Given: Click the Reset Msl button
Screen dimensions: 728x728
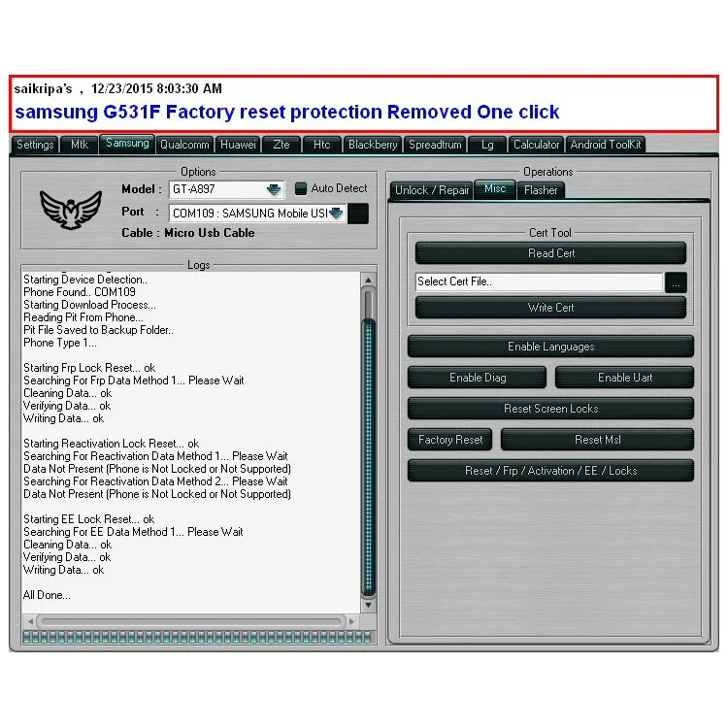Looking at the screenshot, I should tap(598, 440).
